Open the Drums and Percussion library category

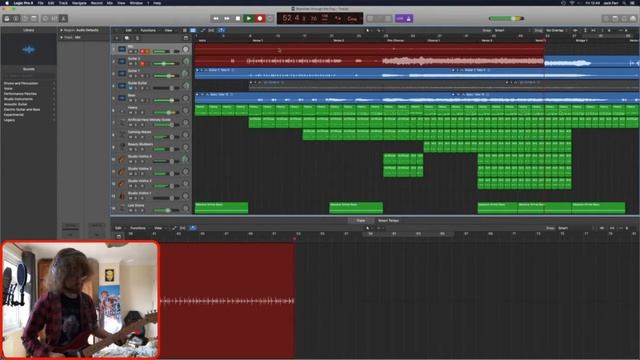(x=21, y=83)
